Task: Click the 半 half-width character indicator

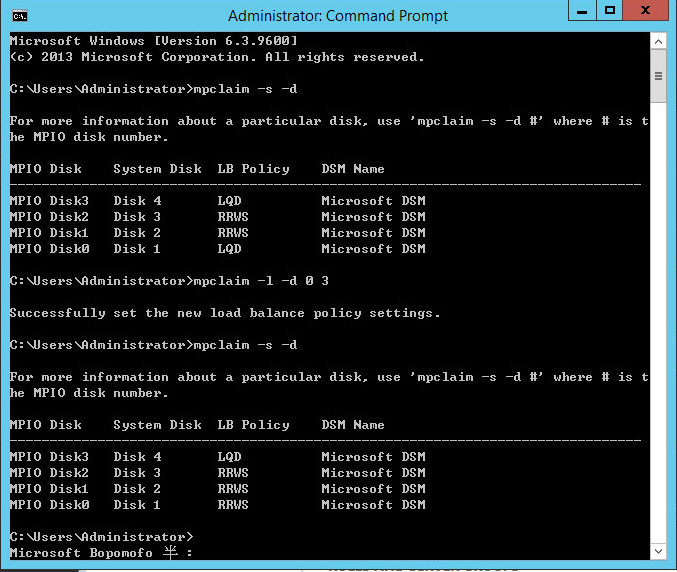Action: [x=171, y=553]
